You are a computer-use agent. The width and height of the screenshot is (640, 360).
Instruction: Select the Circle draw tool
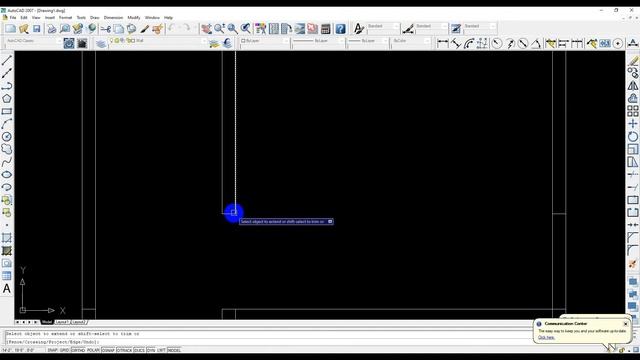tap(7, 136)
